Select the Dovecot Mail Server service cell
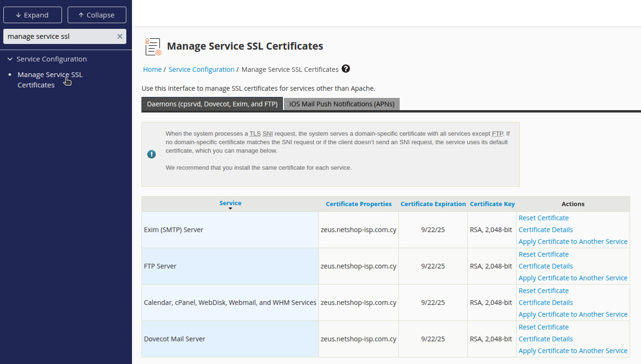Image resolution: width=641 pixels, height=364 pixels. [x=230, y=339]
